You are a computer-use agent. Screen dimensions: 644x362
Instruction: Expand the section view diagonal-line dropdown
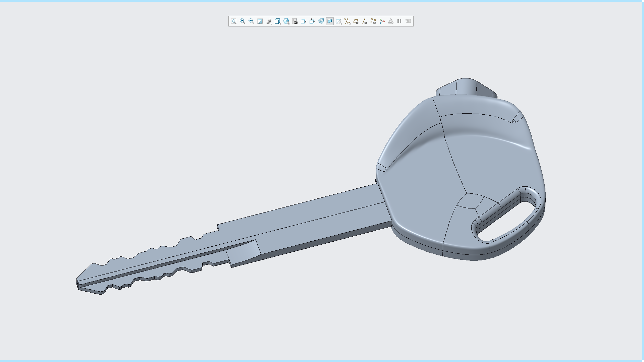click(338, 21)
